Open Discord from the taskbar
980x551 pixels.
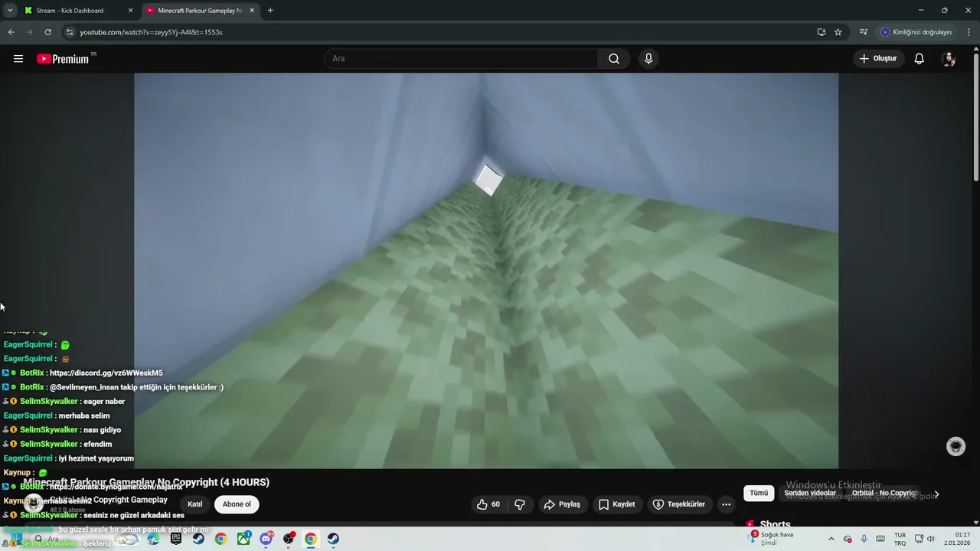point(266,539)
